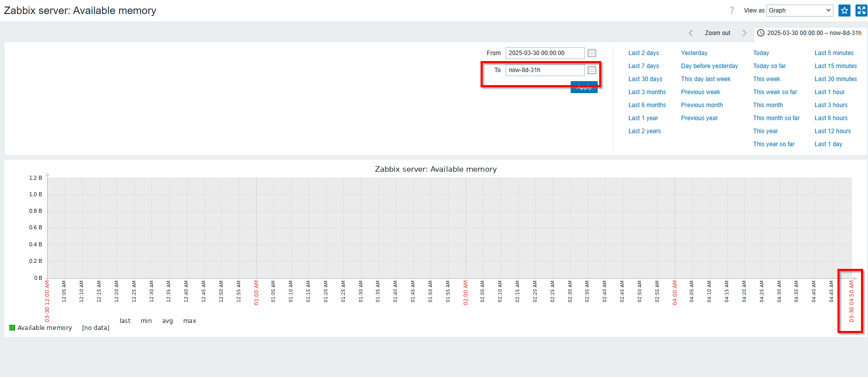Click the 03-30 12:00 AM axis start label

tap(47, 301)
